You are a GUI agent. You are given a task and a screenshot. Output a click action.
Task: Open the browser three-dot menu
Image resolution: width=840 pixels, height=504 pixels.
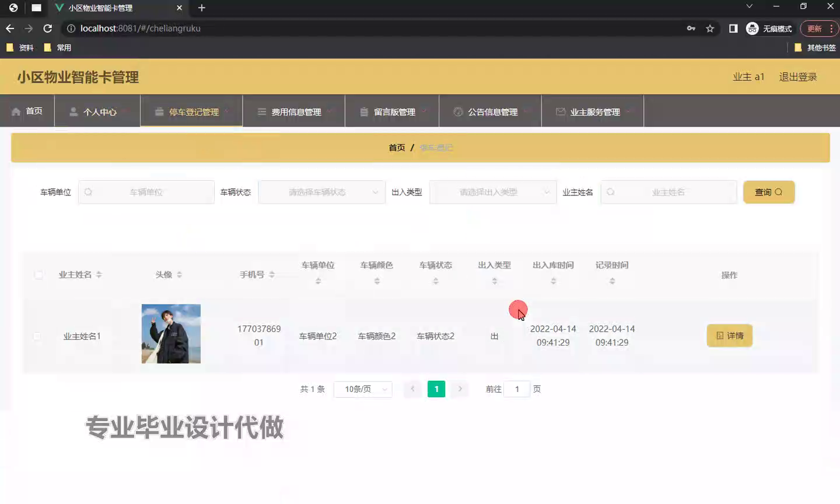(x=831, y=28)
